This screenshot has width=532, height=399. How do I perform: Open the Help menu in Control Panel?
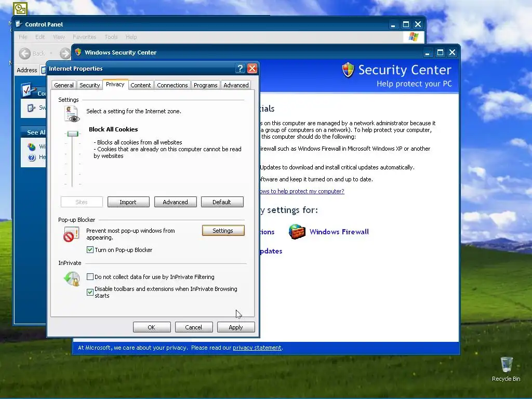coord(131,37)
